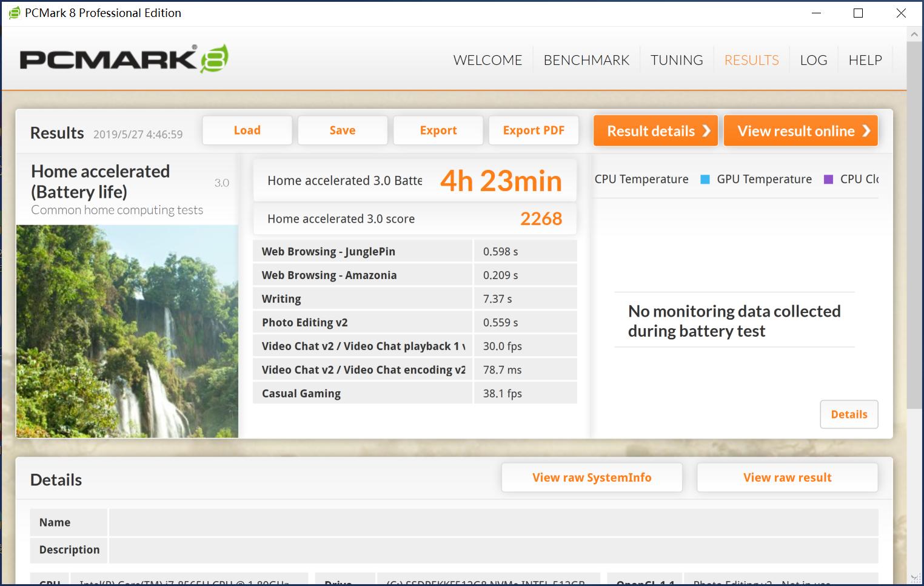Image resolution: width=924 pixels, height=586 pixels.
Task: Select the Writing test row
Action: pyautogui.click(x=415, y=298)
